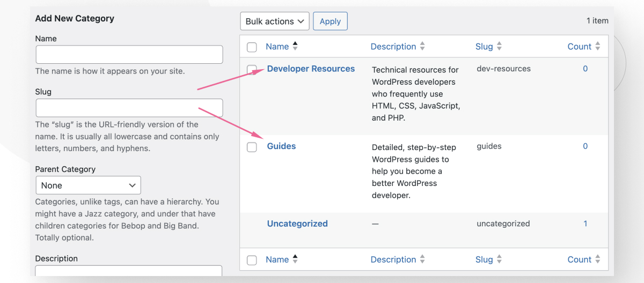Click the bottom Description column sort arrows

coord(422,259)
